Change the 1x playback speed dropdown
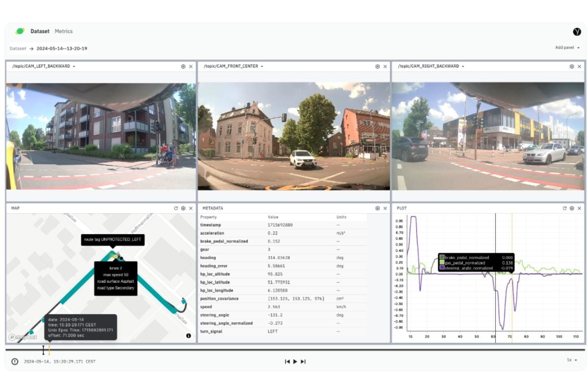The width and height of the screenshot is (588, 392). pos(572,360)
